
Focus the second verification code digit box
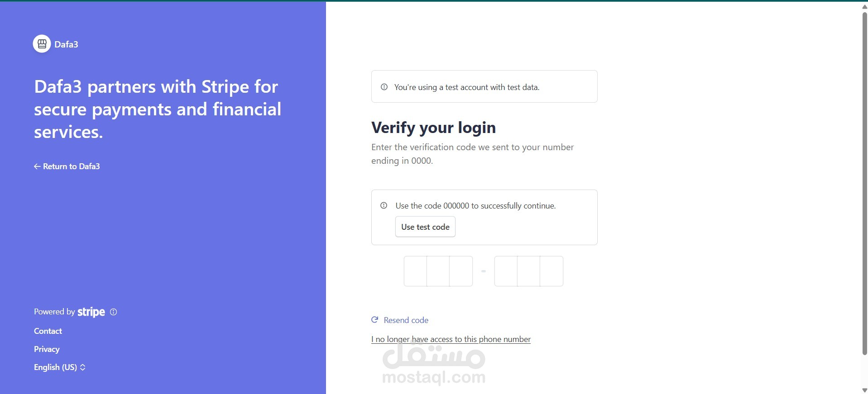pyautogui.click(x=438, y=271)
